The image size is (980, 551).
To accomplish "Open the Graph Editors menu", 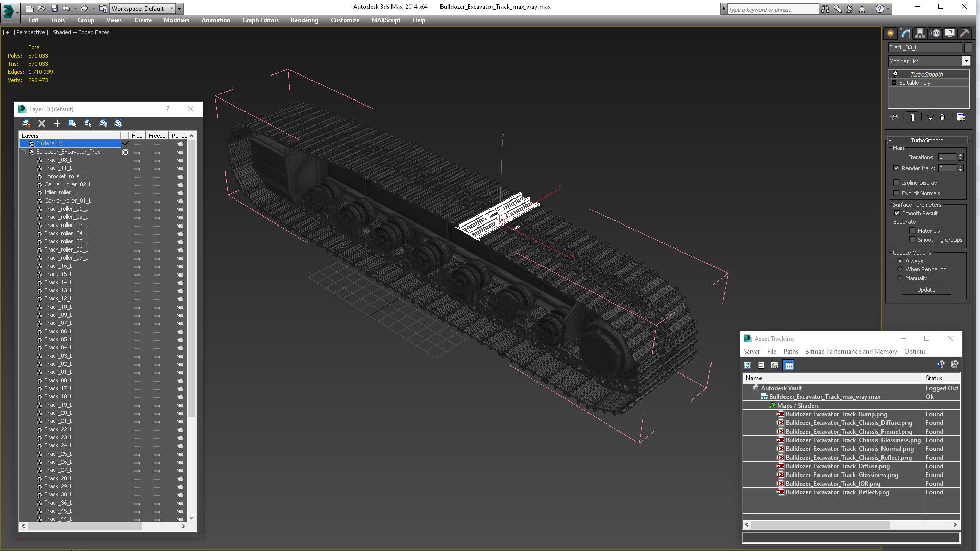I will [260, 20].
